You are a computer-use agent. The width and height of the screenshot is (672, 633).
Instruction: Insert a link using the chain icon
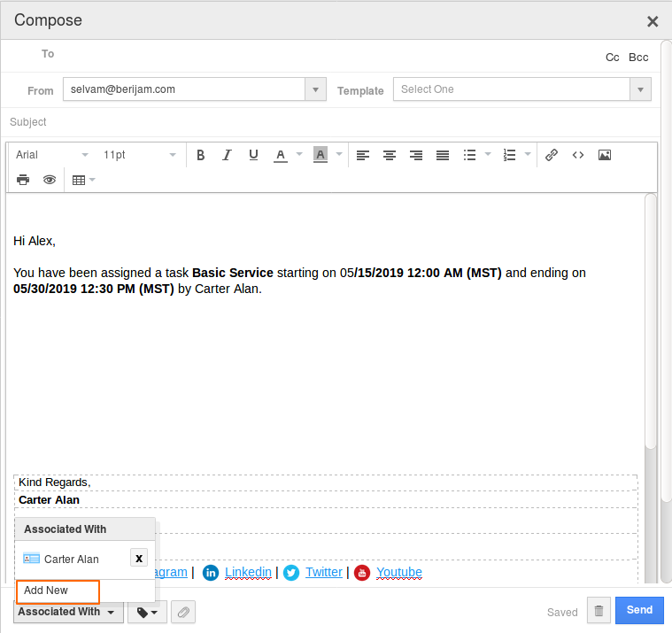point(552,155)
